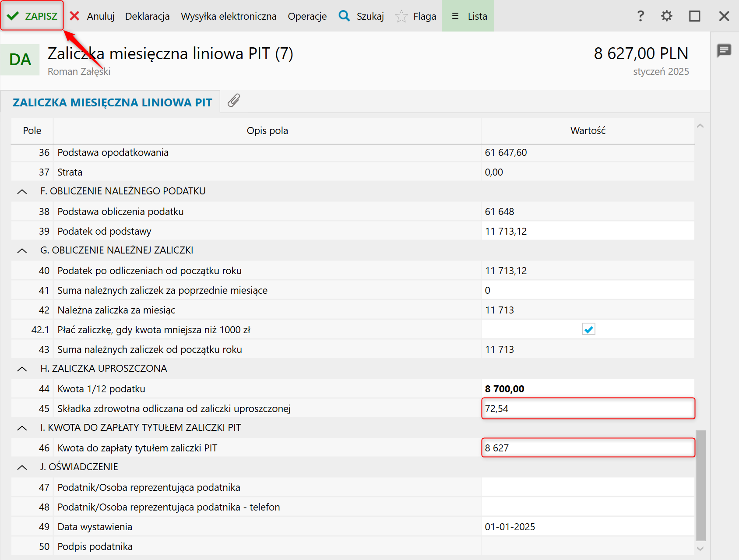Open the paperclip attachments tab
Viewport: 739px width, 560px height.
click(234, 101)
